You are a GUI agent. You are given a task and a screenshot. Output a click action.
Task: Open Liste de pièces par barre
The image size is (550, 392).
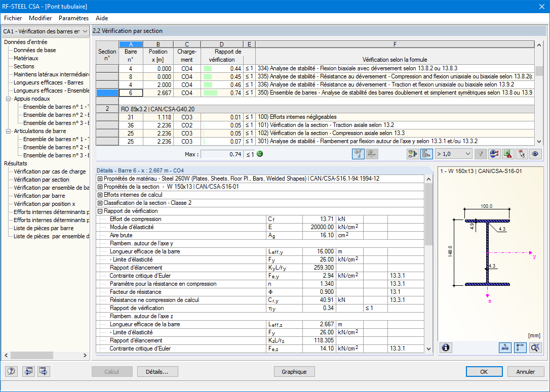tap(44, 228)
